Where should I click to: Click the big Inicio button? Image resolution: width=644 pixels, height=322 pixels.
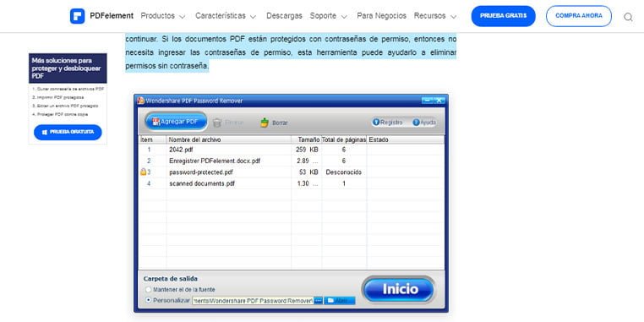coord(398,289)
